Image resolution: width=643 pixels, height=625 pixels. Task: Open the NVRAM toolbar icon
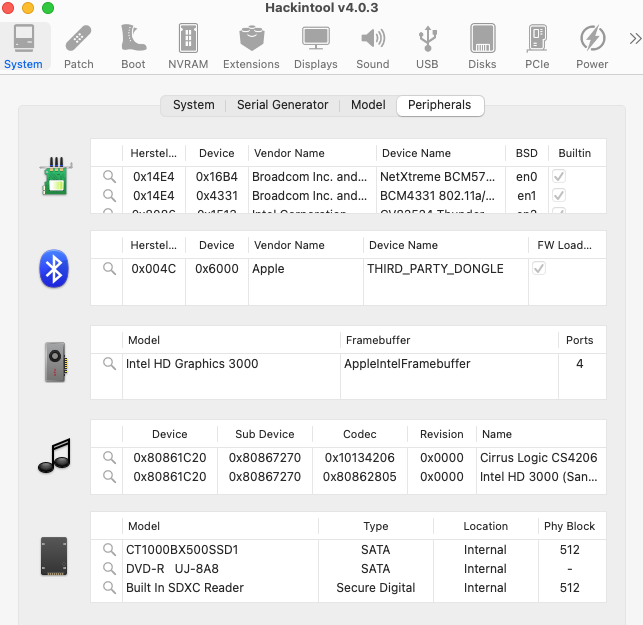[188, 46]
